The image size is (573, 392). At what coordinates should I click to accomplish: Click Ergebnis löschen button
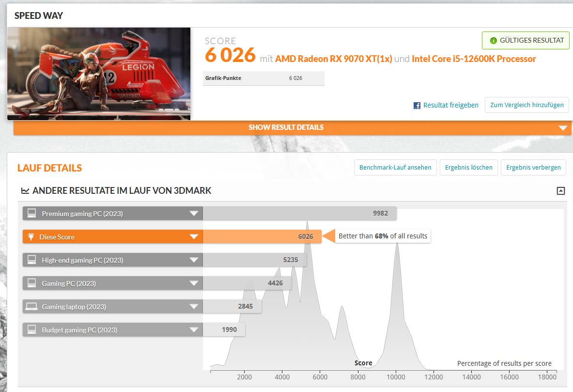pos(468,168)
